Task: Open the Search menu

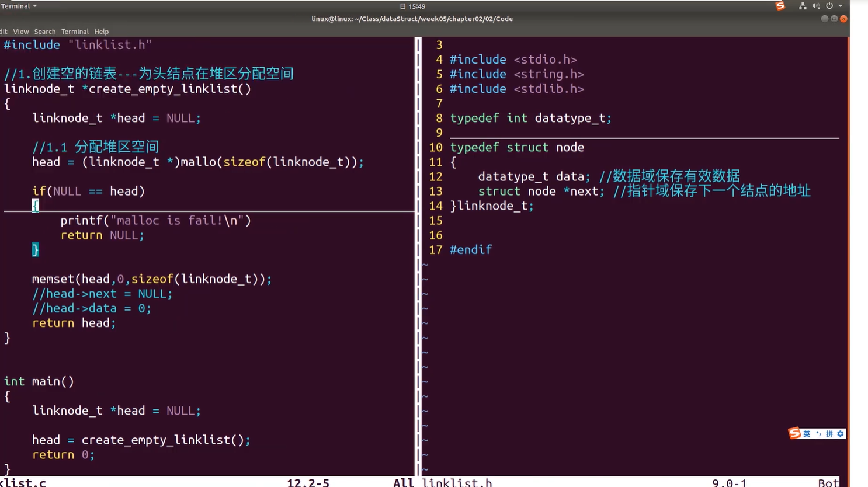Action: tap(45, 32)
